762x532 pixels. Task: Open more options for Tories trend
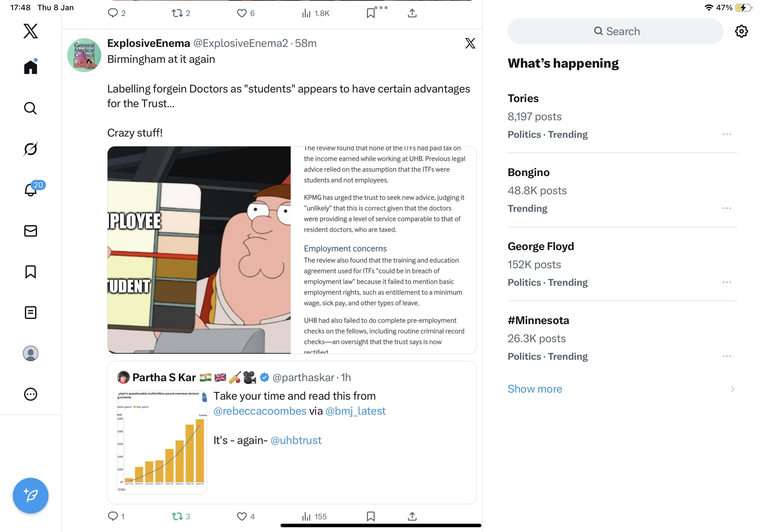727,134
